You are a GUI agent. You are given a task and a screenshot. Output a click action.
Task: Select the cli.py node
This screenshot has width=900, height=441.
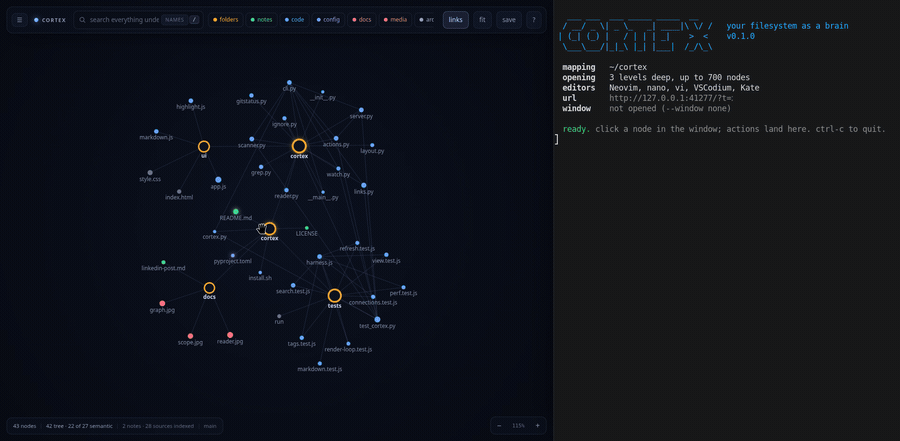(289, 83)
